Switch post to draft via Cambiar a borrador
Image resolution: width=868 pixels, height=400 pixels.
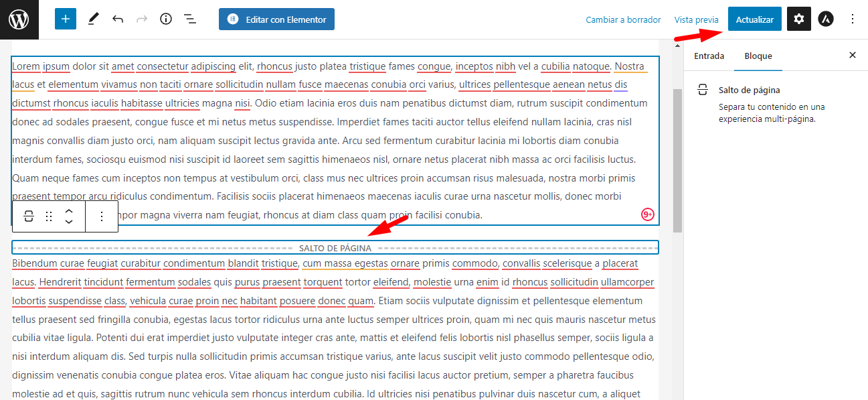(x=623, y=20)
